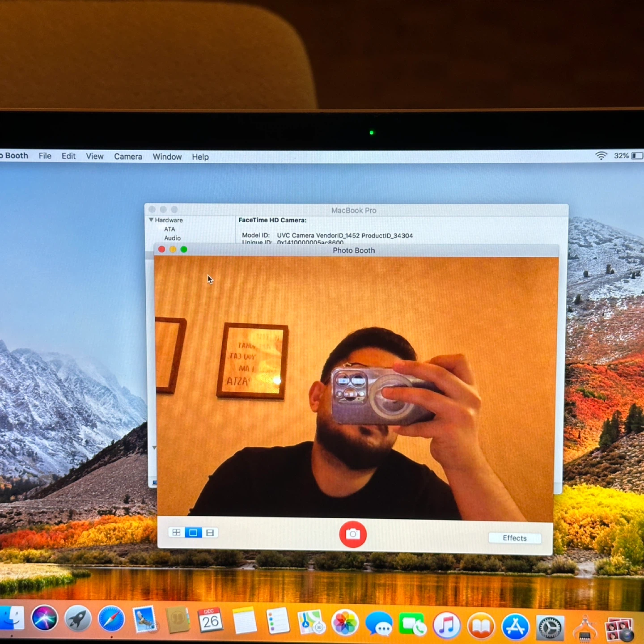Open the Camera menu
The image size is (644, 644).
point(128,157)
